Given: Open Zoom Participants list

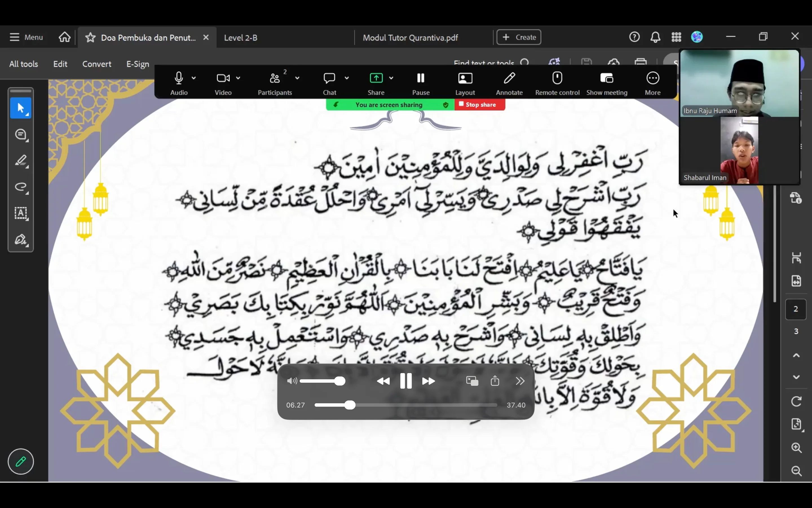Looking at the screenshot, I should tap(275, 83).
